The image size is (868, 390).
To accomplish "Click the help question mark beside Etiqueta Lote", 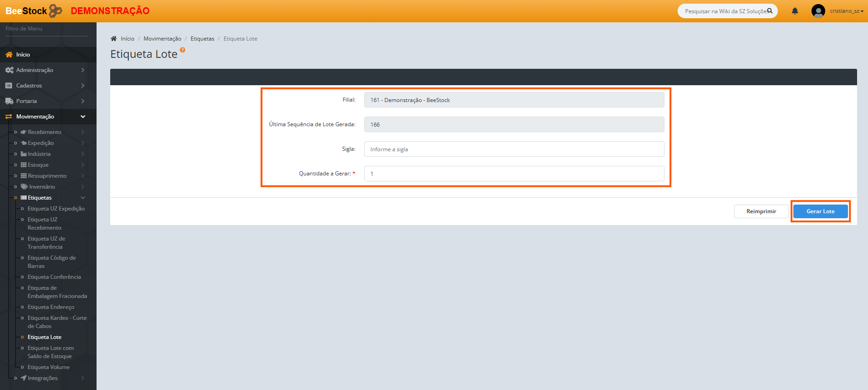I will (x=183, y=50).
